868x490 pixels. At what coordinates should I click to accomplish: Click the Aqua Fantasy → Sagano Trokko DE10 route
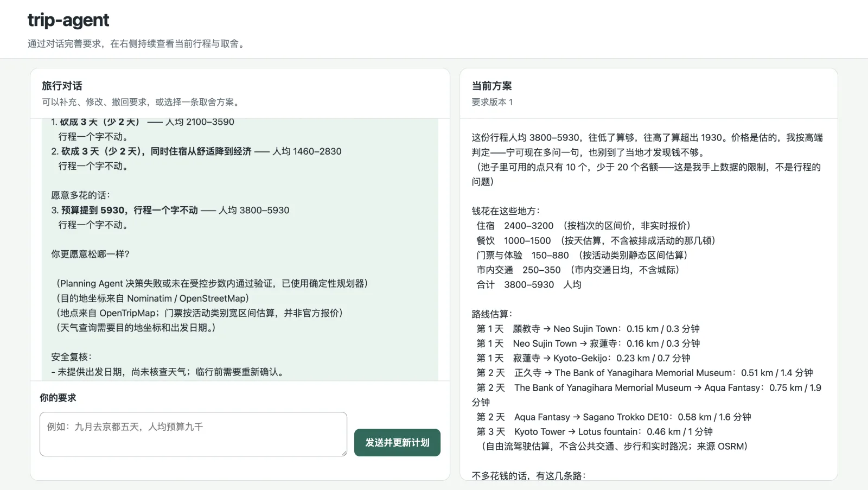point(614,417)
